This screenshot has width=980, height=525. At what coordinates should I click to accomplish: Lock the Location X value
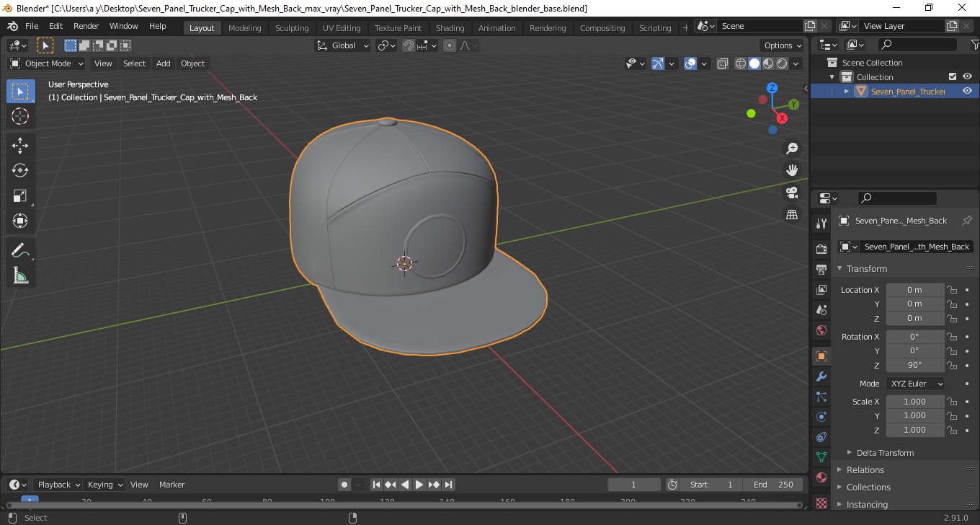[x=952, y=290]
